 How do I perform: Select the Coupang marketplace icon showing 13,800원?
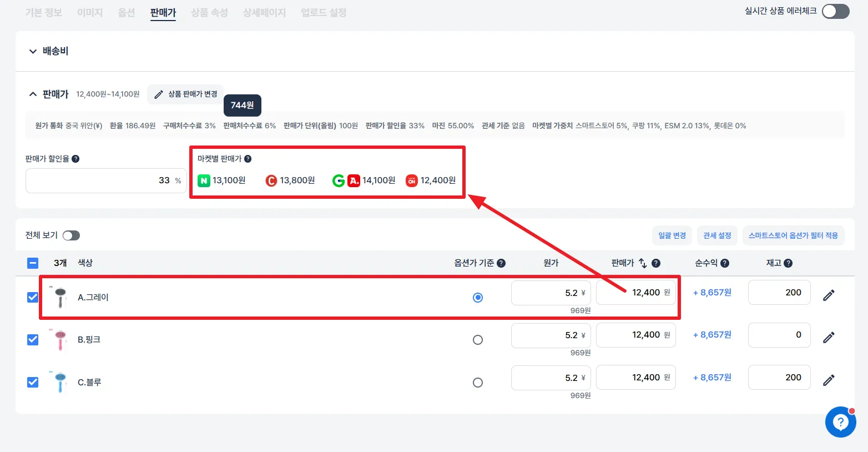(x=271, y=180)
